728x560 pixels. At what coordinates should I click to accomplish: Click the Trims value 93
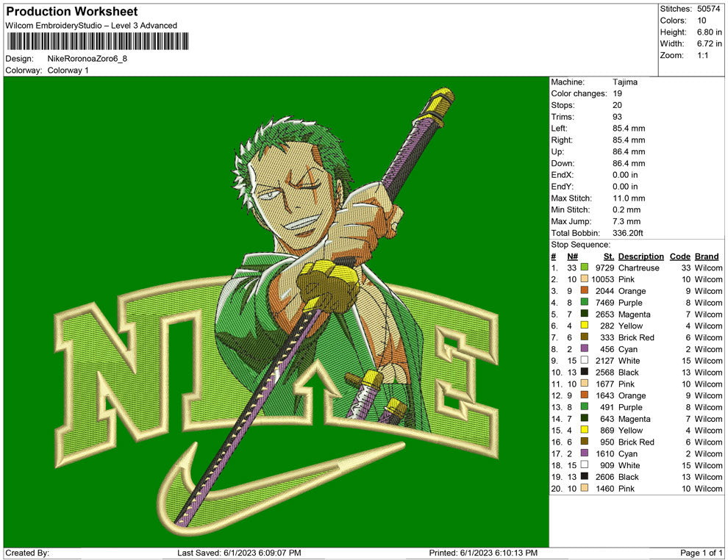617,117
